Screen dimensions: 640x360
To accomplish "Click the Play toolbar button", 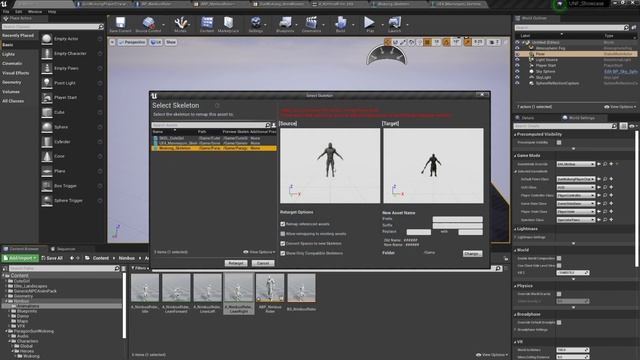I will click(369, 24).
